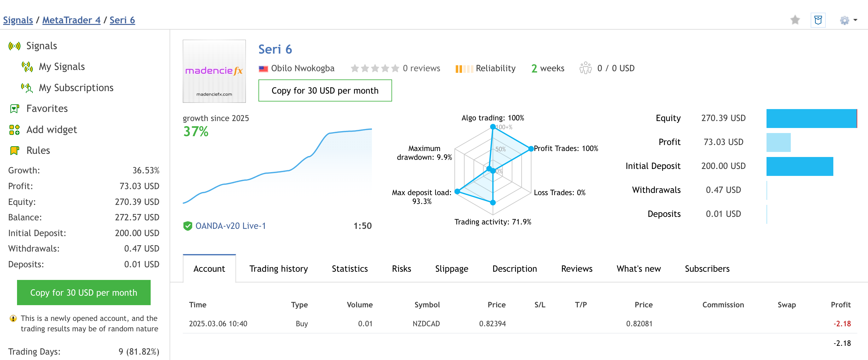The height and width of the screenshot is (360, 868).
Task: Switch to the Trading history tab
Action: point(278,269)
